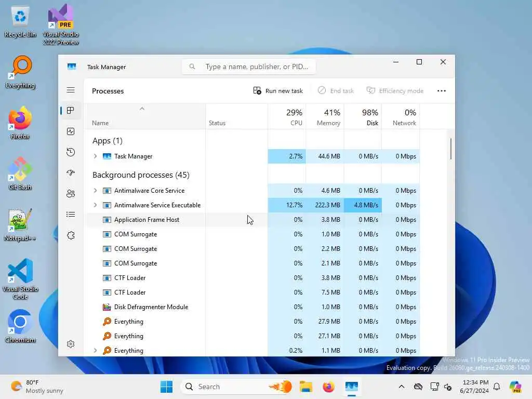
Task: Click Task Manager taskbar icon
Action: tap(352, 387)
